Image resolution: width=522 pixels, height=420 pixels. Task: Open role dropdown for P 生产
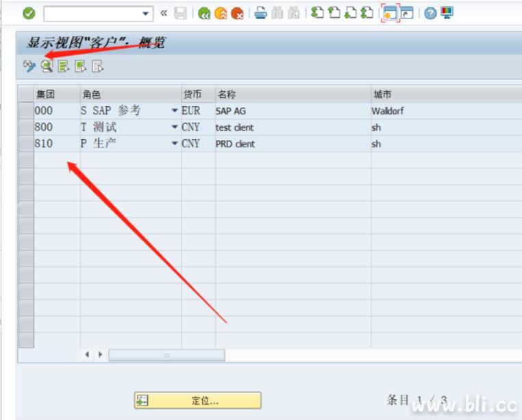(175, 143)
